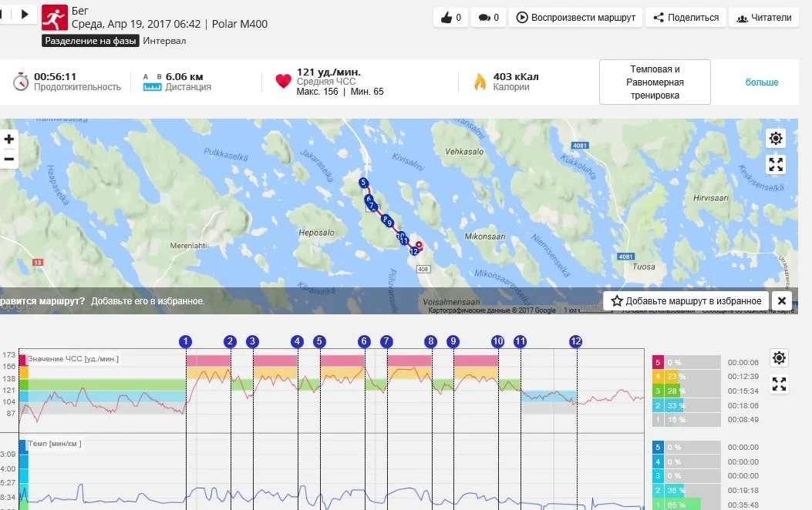The width and height of the screenshot is (812, 510).
Task: Open chart settings gear icon
Action: (x=779, y=358)
